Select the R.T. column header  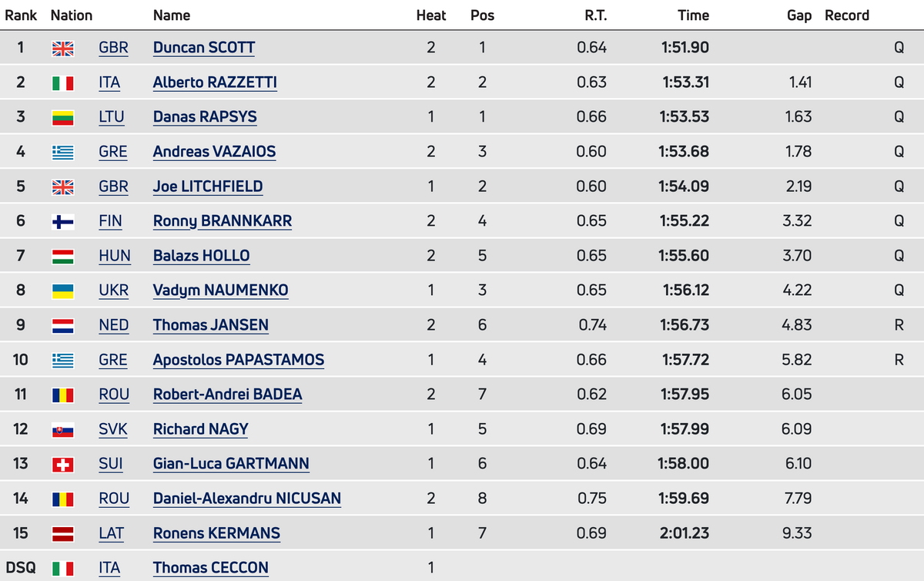point(595,15)
